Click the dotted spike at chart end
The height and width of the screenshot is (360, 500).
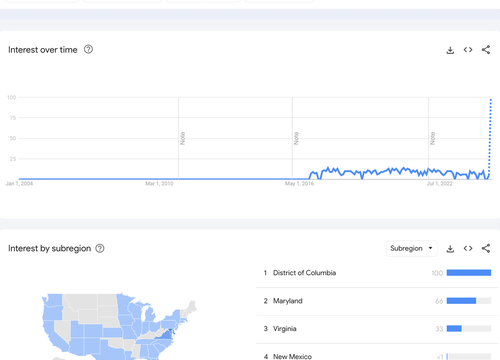[x=490, y=137]
